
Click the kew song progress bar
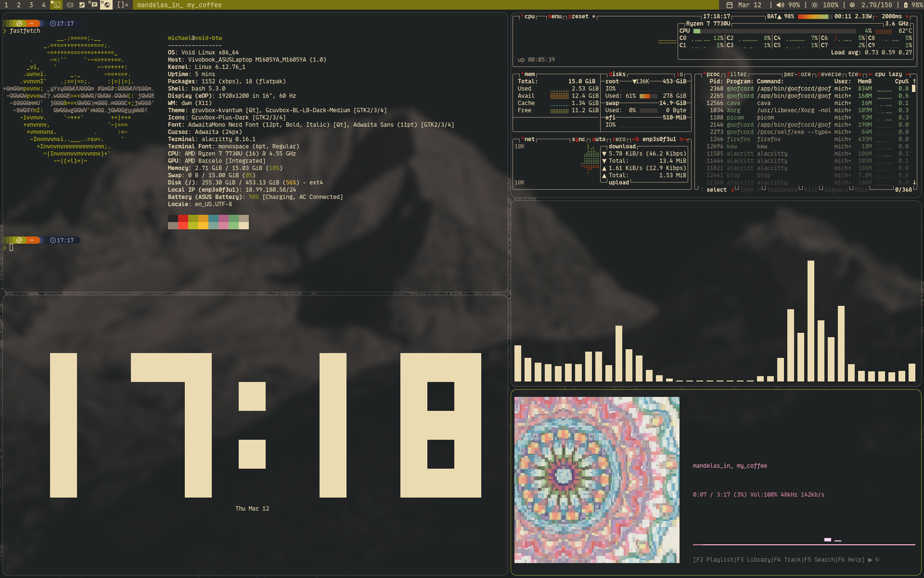point(804,544)
